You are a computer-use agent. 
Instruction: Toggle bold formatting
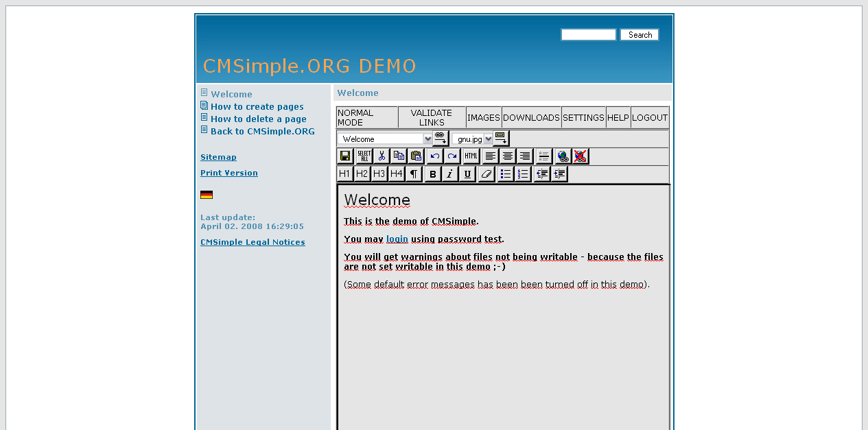click(432, 174)
